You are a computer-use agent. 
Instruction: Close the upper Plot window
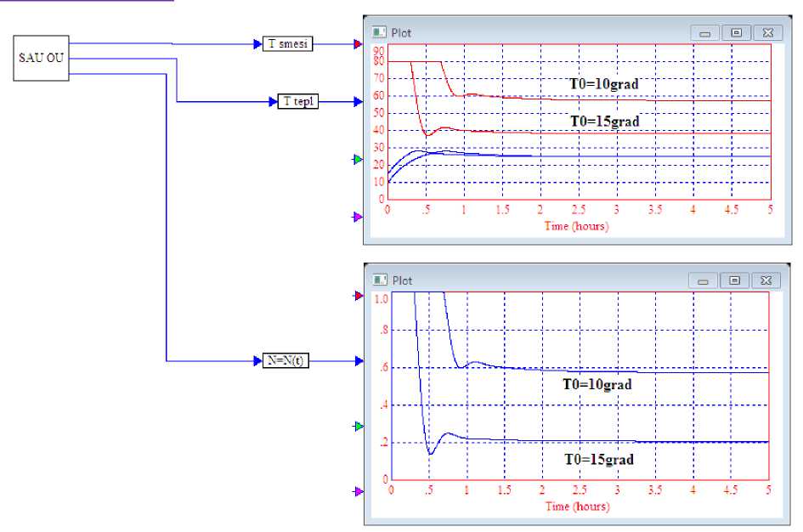[767, 33]
